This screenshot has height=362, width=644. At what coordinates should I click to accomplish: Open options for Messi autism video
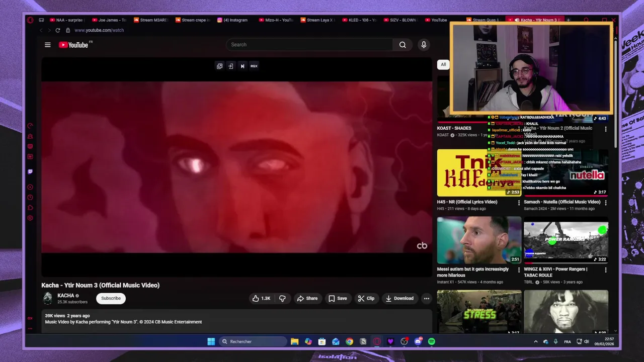click(x=519, y=270)
